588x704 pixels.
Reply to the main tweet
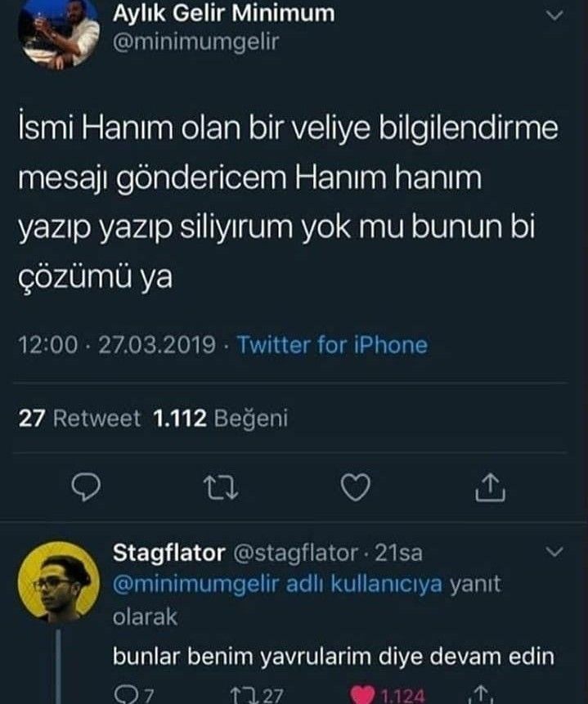(86, 487)
